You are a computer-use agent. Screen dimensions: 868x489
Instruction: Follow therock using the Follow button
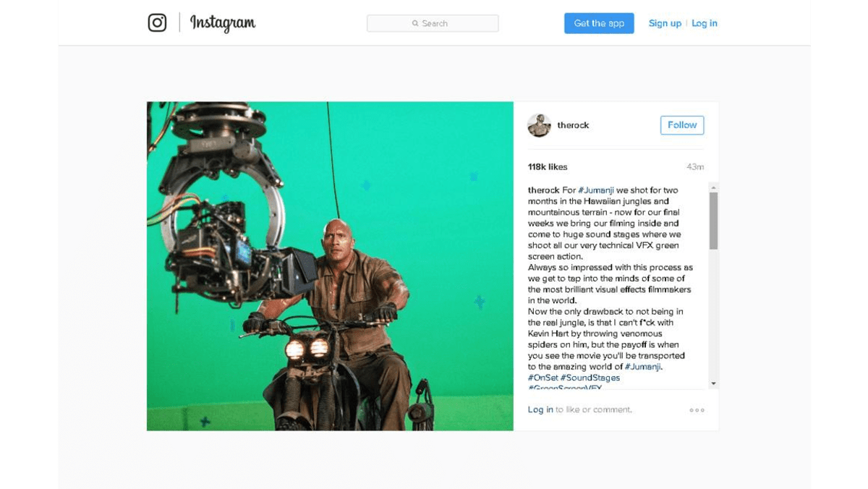(x=681, y=125)
